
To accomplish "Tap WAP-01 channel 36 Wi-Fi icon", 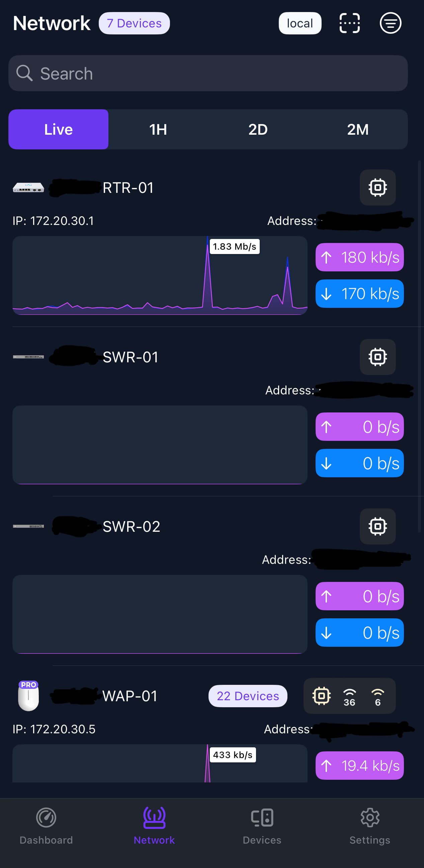I will (349, 697).
